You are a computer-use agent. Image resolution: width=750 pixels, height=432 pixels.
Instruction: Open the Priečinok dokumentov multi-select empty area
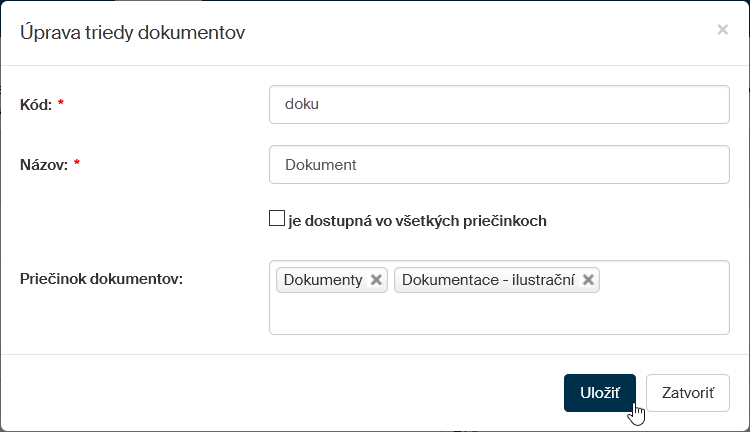pyautogui.click(x=499, y=314)
